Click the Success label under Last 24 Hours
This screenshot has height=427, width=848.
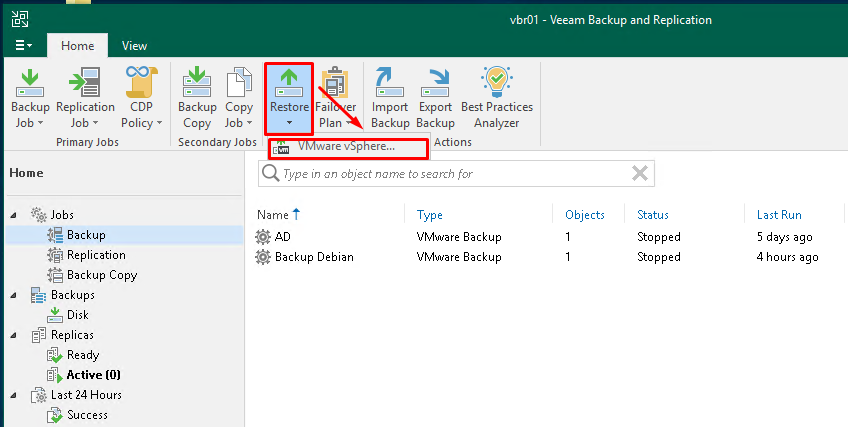(x=87, y=415)
